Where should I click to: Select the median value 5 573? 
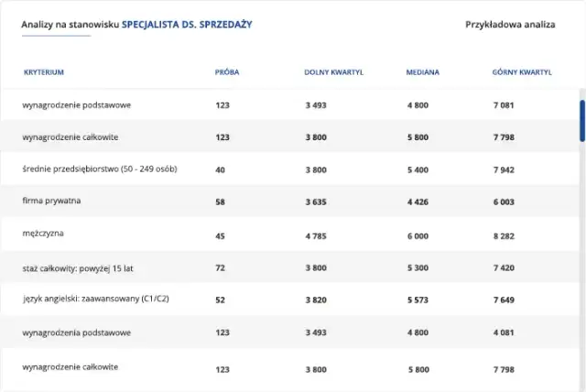click(418, 300)
